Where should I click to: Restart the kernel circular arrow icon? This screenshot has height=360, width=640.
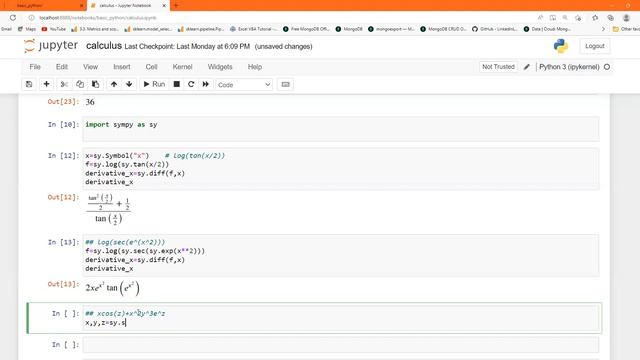tap(191, 84)
